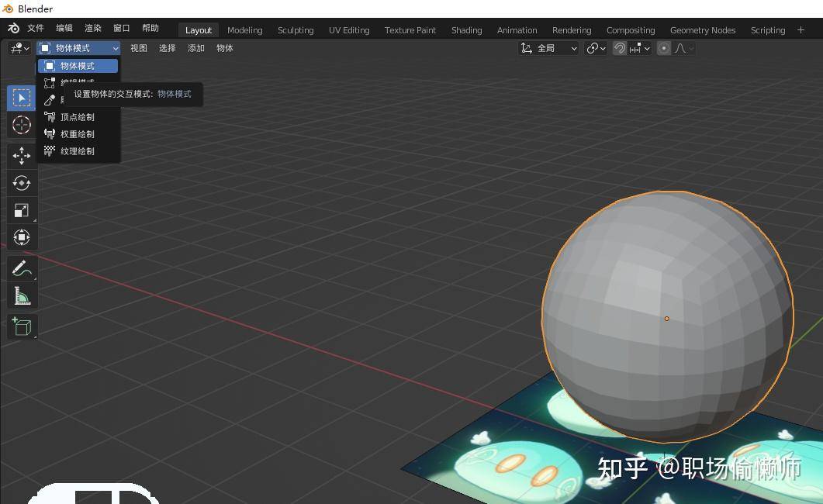Image resolution: width=823 pixels, height=504 pixels.
Task: Open the 窗口 menu
Action: (121, 29)
